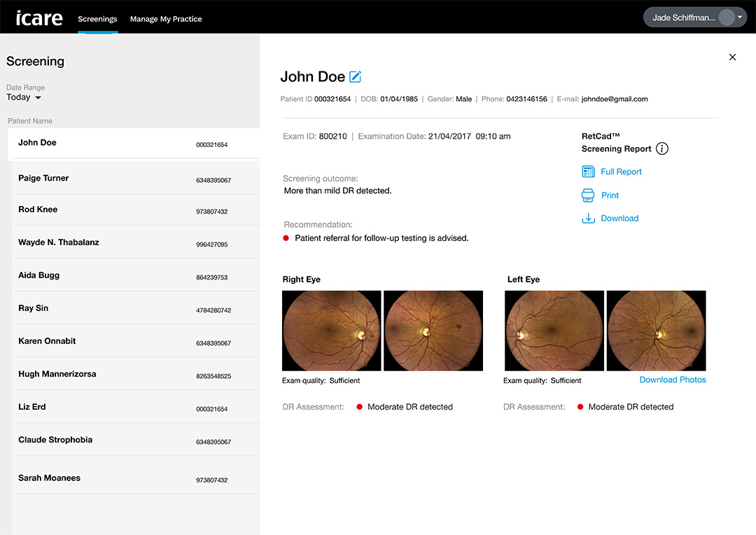Select patient Paige Turner in the list
Screen dimensions: 756x535
point(43,178)
